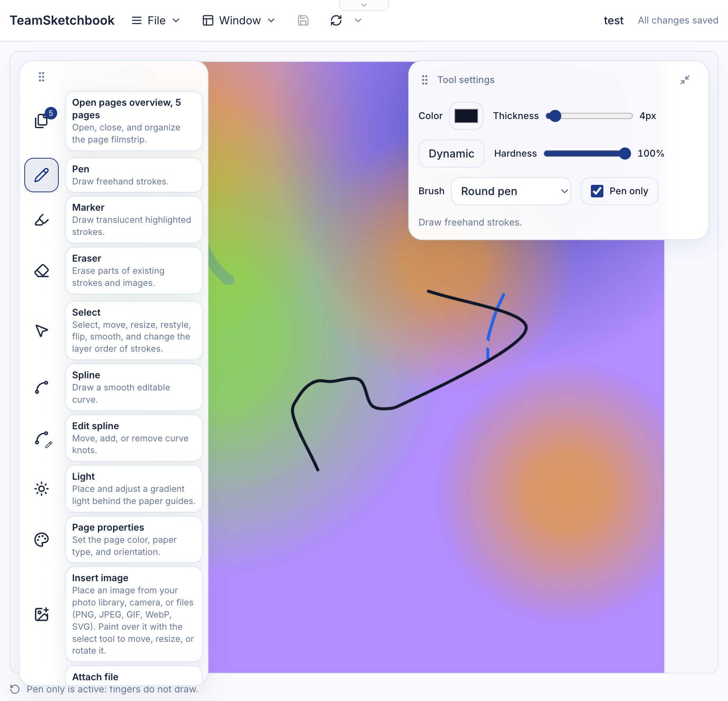This screenshot has height=701, width=728.
Task: Click the All changes saved status
Action: pos(678,20)
